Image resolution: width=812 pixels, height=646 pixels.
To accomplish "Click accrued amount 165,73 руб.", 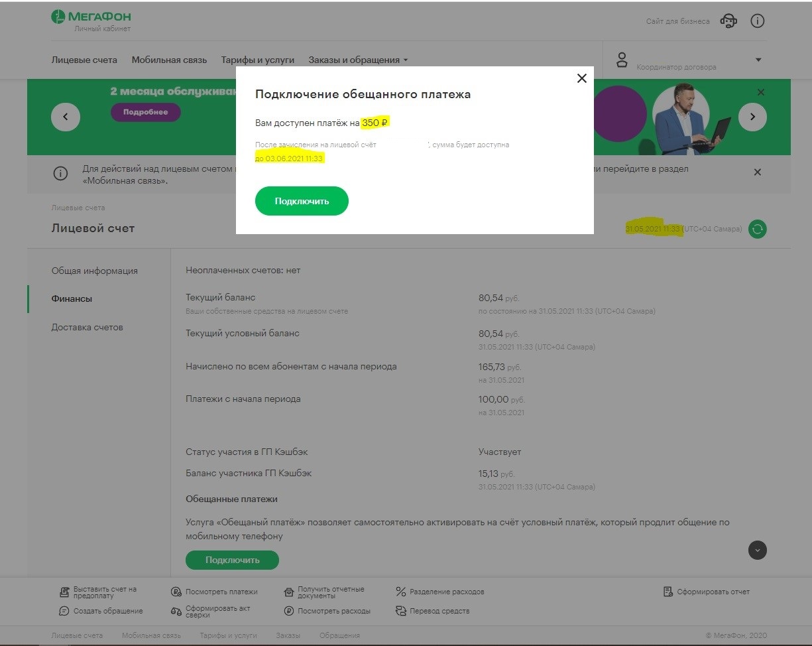I will 500,367.
